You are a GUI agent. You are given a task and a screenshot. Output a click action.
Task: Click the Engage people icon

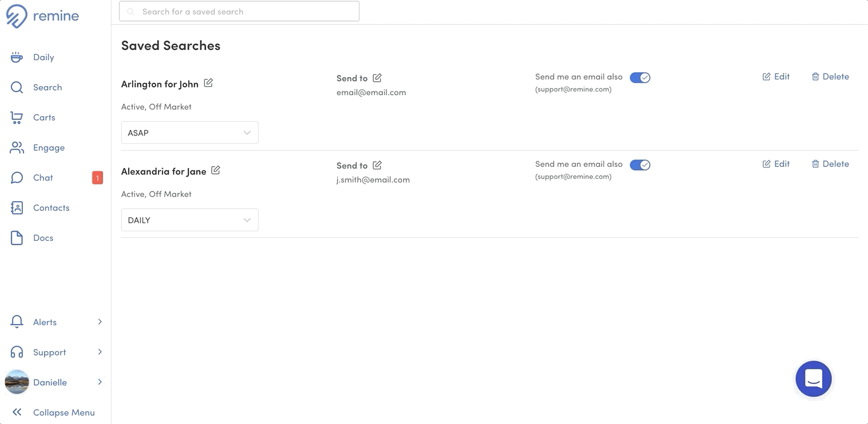click(17, 148)
